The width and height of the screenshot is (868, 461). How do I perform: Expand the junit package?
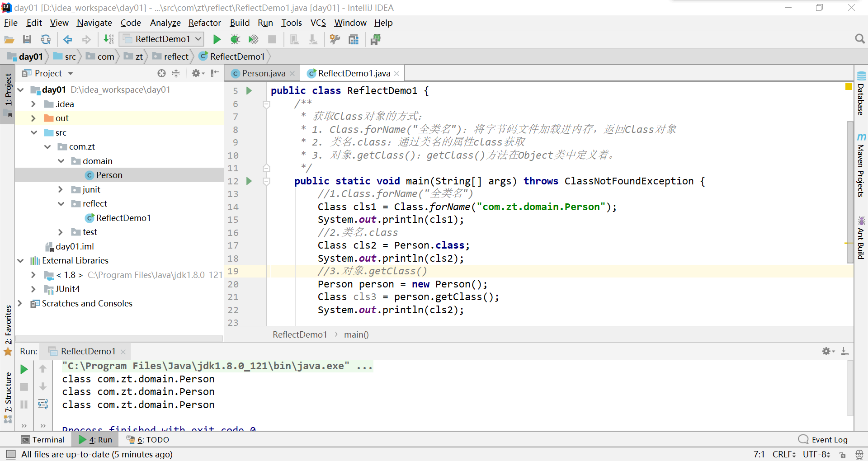[x=61, y=189]
